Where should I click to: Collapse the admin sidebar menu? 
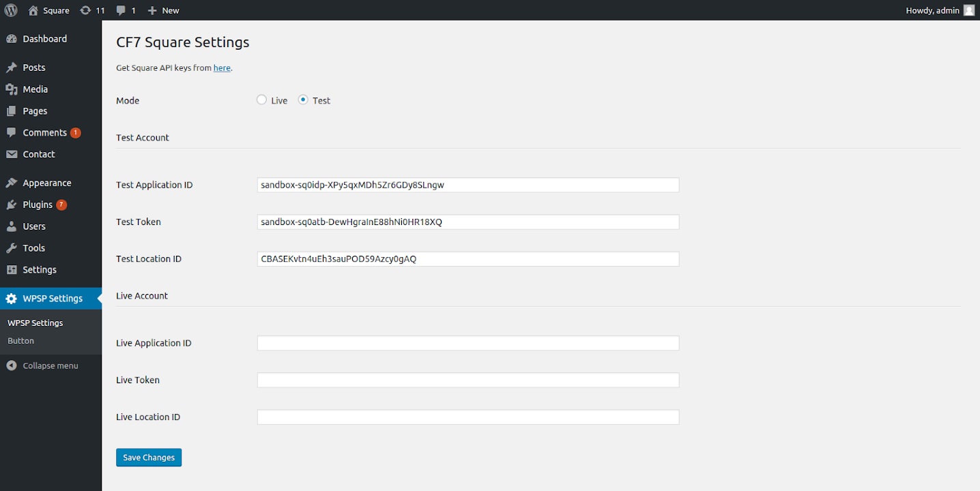[x=43, y=366]
